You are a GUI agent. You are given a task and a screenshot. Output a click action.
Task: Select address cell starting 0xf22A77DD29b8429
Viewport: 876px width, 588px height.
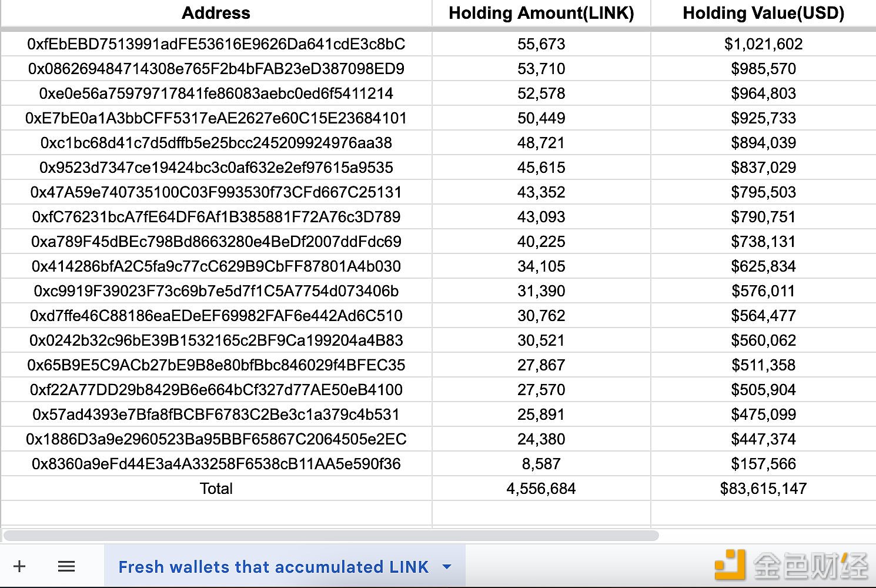click(216, 390)
